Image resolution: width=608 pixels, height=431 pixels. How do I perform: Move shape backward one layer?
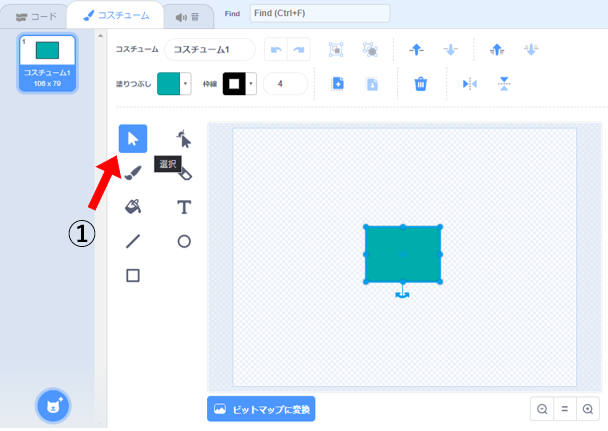click(451, 50)
